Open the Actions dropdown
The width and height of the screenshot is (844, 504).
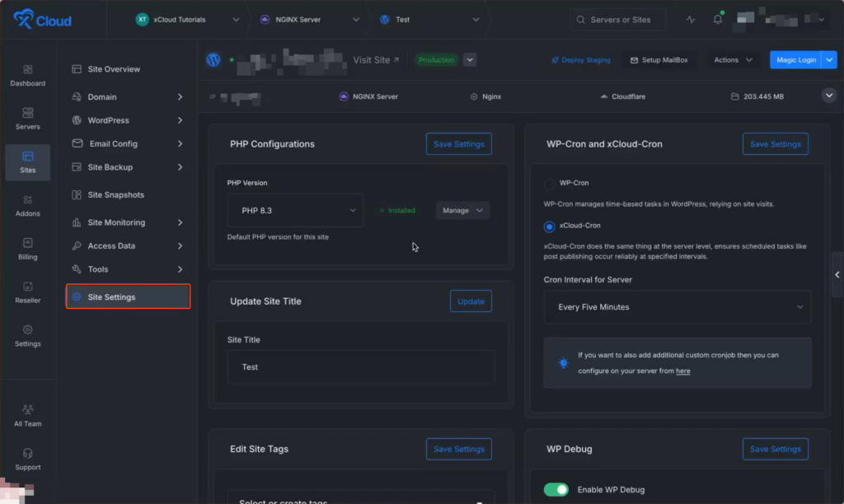pos(733,59)
